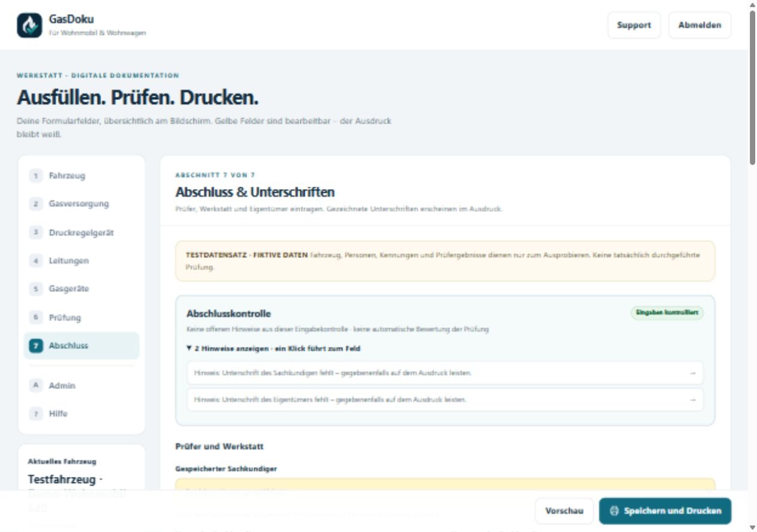Click the Eingaben kontrolliert status badge
This screenshot has height=532, width=757.
[667, 313]
